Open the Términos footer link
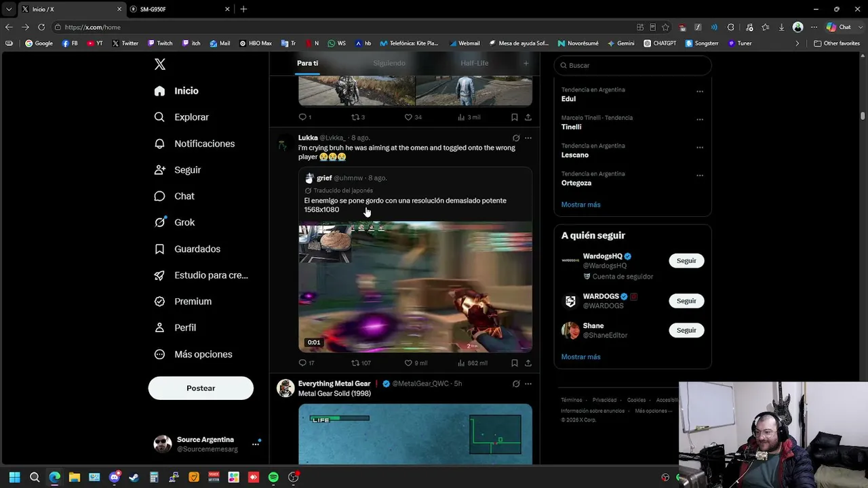868x488 pixels. pos(572,400)
